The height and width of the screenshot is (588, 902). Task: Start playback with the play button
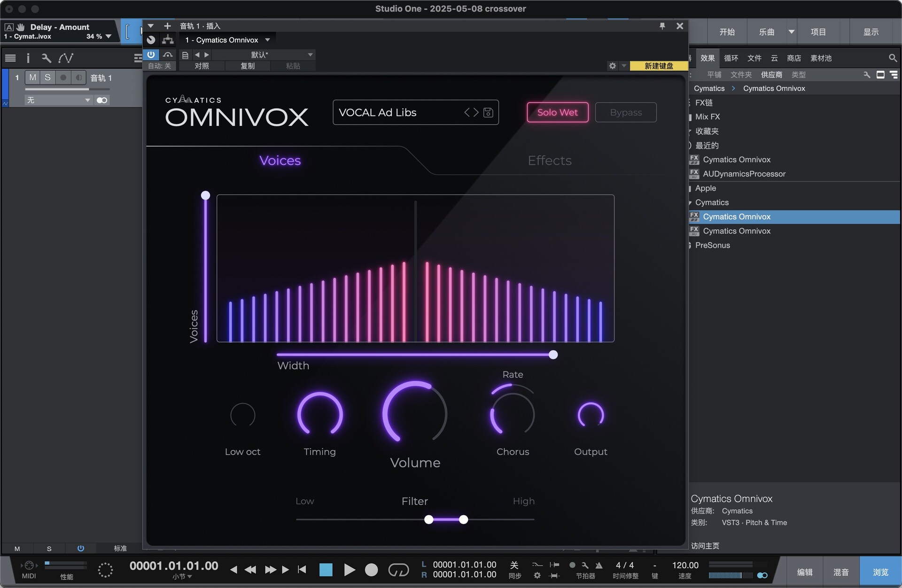(349, 570)
